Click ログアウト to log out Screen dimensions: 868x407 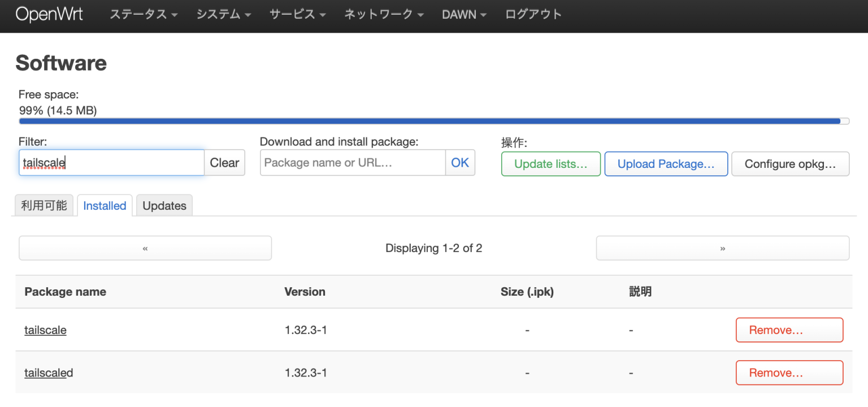tap(533, 14)
